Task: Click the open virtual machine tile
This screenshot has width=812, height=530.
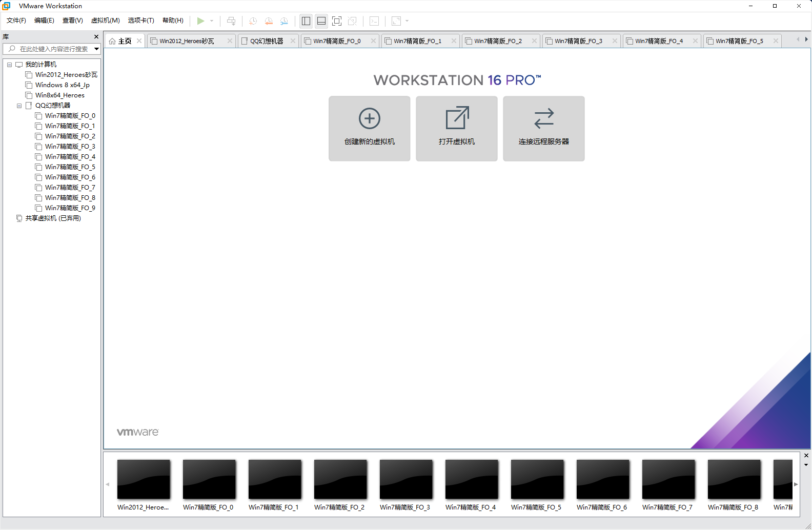Action: [x=456, y=129]
